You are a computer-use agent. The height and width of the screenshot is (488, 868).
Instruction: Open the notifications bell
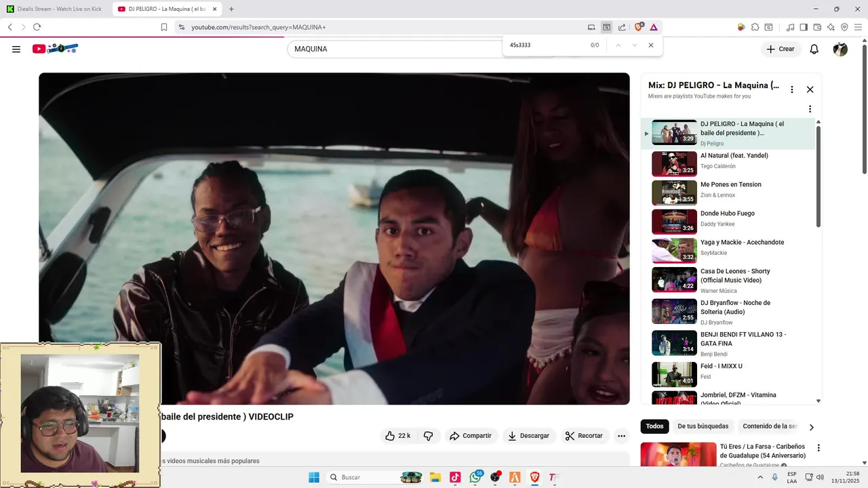pyautogui.click(x=814, y=49)
